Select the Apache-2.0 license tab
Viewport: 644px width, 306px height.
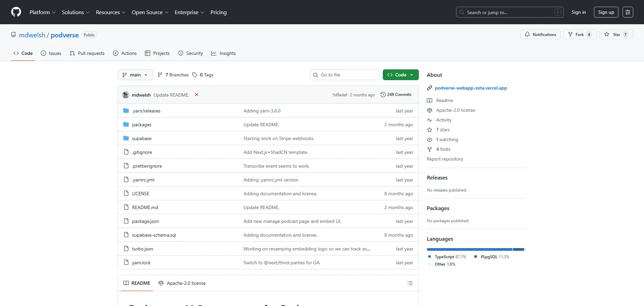[x=182, y=283]
